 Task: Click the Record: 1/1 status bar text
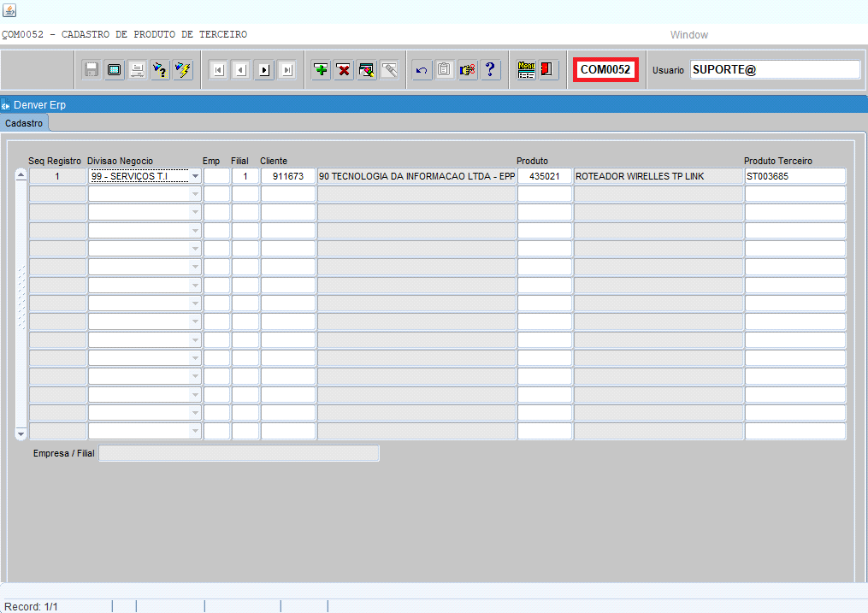tap(31, 606)
